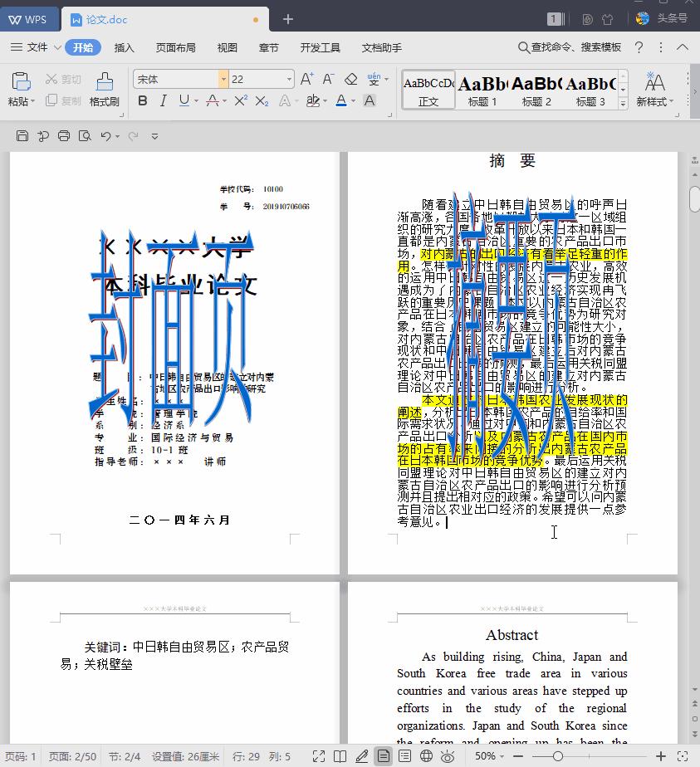Toggle italic formatting
The image size is (700, 767).
point(163,100)
